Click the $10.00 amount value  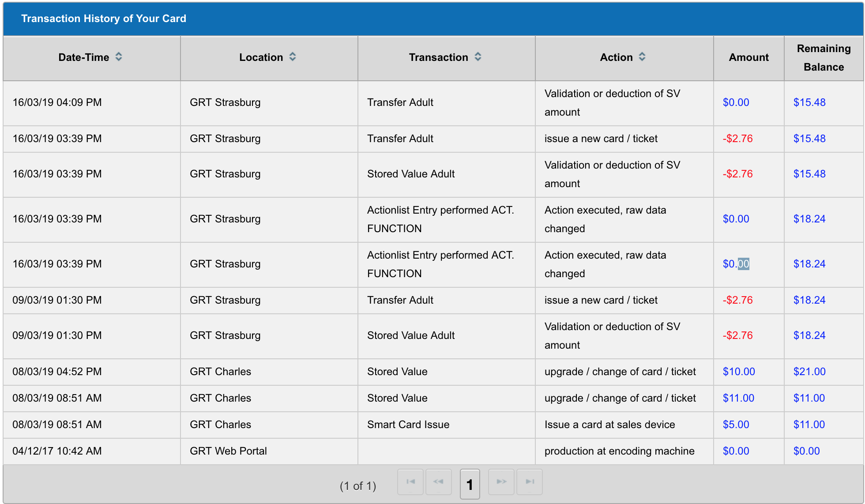739,372
